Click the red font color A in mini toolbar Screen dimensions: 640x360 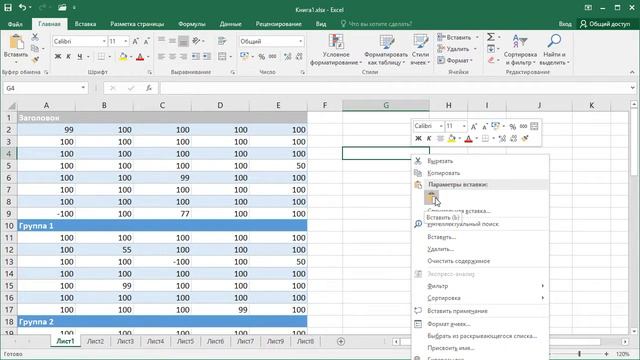coord(468,139)
